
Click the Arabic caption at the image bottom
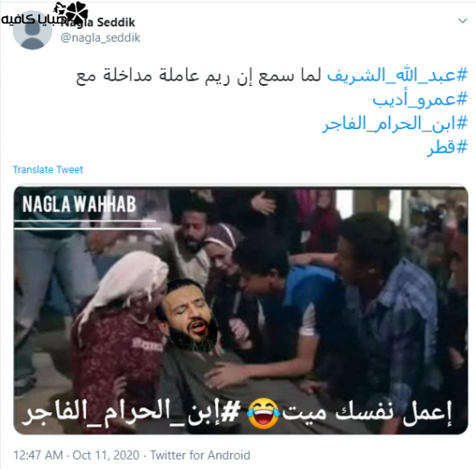coord(237,414)
